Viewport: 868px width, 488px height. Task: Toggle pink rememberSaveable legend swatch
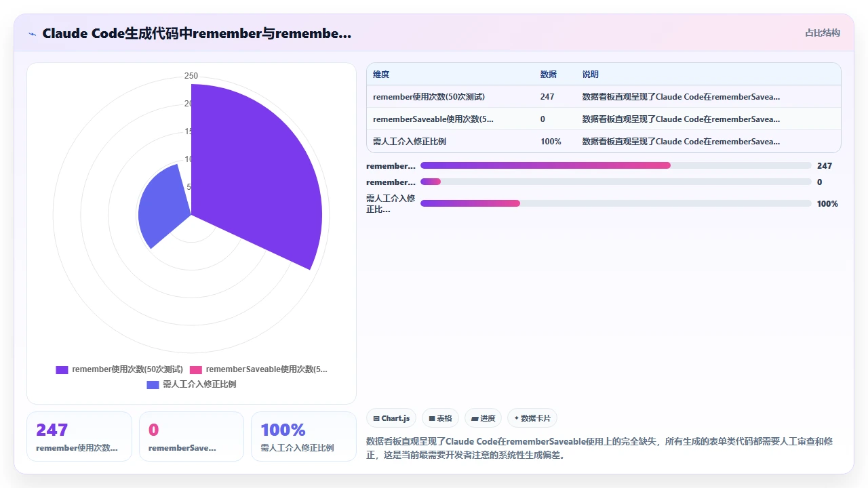(x=196, y=369)
